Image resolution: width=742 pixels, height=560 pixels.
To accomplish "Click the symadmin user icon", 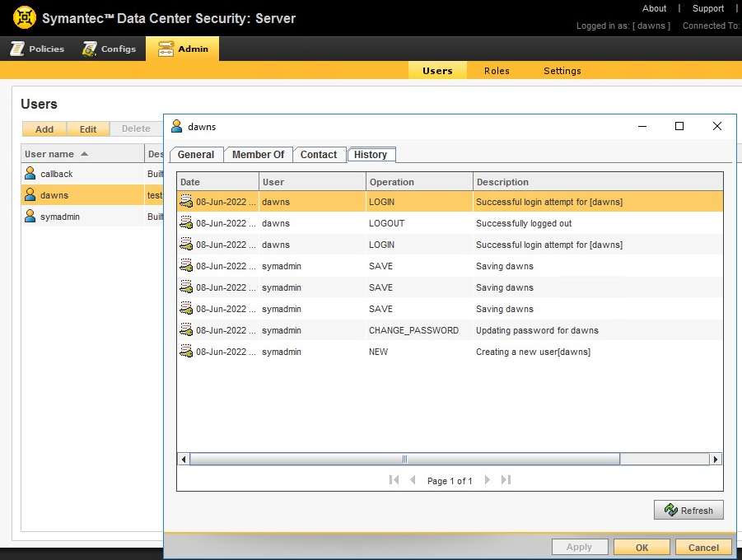I will click(x=30, y=216).
